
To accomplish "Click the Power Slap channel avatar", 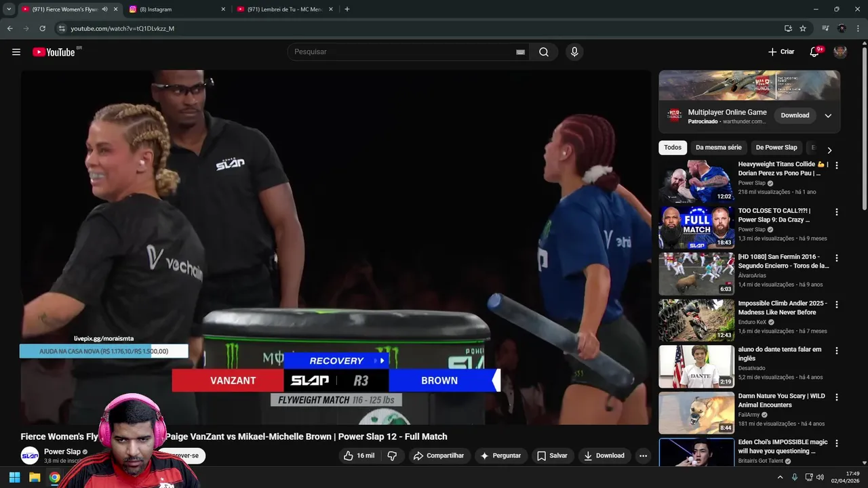I will [30, 455].
